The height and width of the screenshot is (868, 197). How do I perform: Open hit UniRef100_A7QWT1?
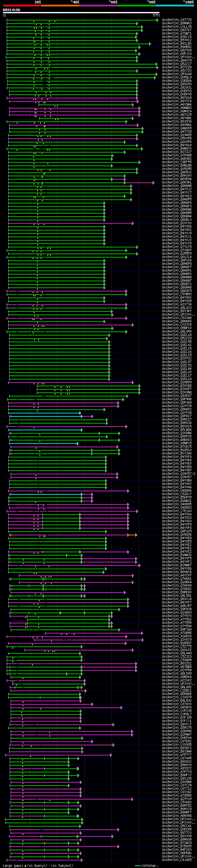[x=177, y=34]
